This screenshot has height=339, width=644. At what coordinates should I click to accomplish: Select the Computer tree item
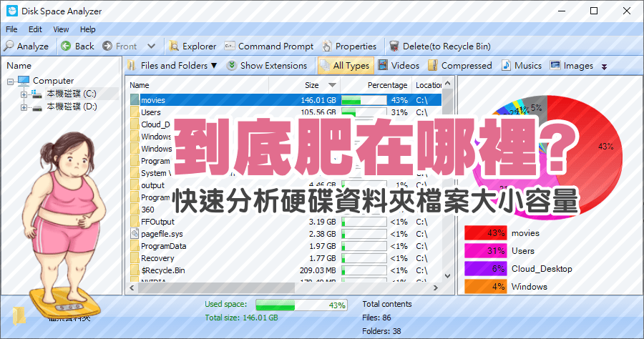54,81
